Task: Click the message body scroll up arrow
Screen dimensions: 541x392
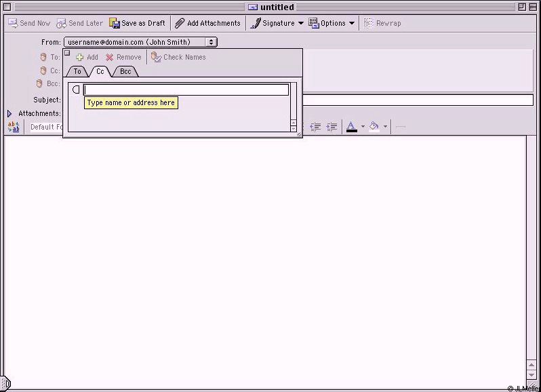Action: coord(532,365)
